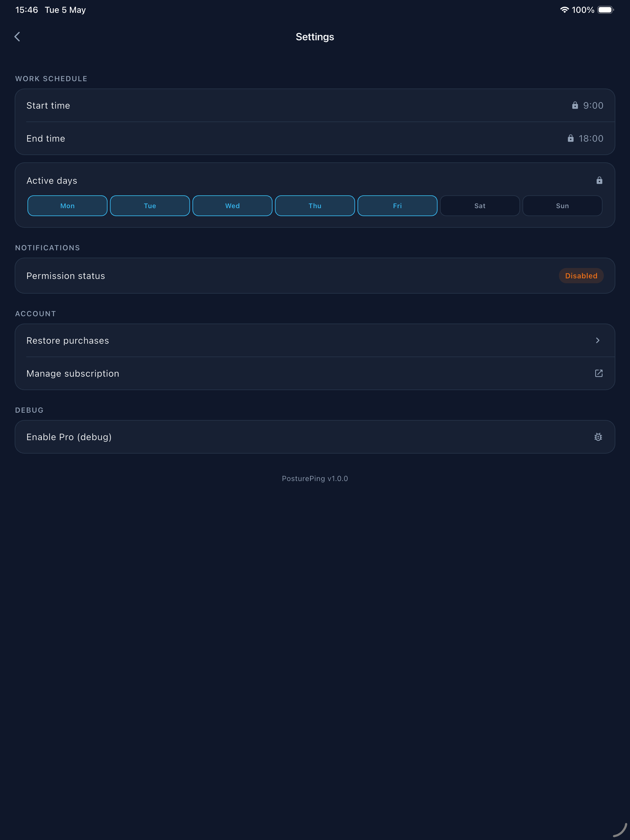The height and width of the screenshot is (840, 630).
Task: Tap the Active days label
Action: (52, 181)
